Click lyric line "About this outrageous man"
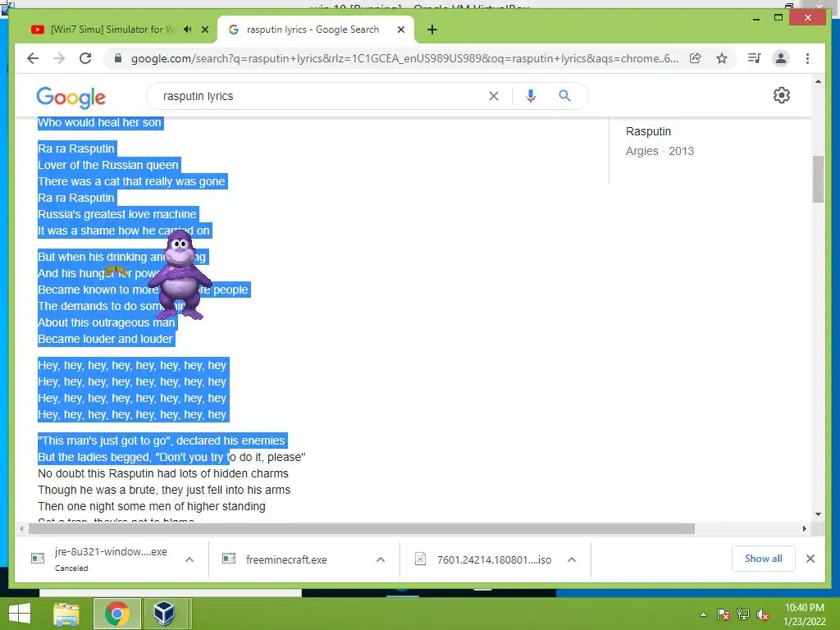Viewport: 840px width, 630px height. tap(107, 322)
